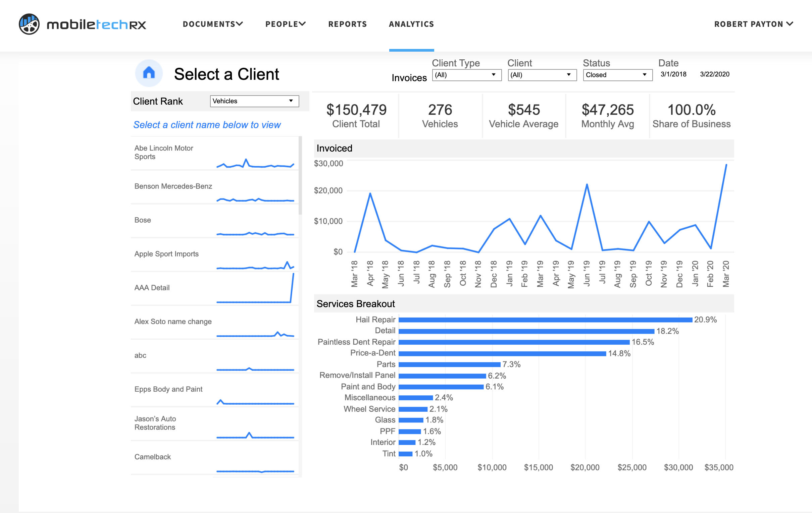The image size is (812, 513).
Task: Click the Hail Repair bar
Action: point(545,320)
